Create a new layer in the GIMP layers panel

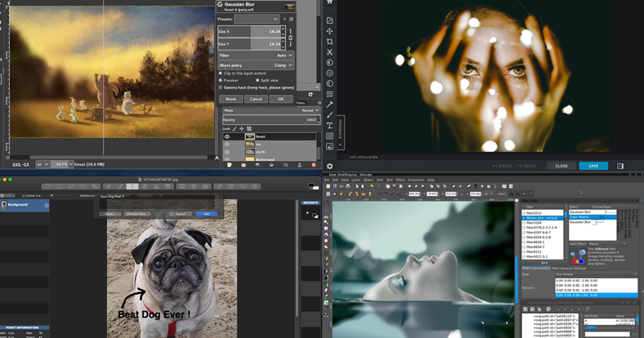tap(229, 165)
